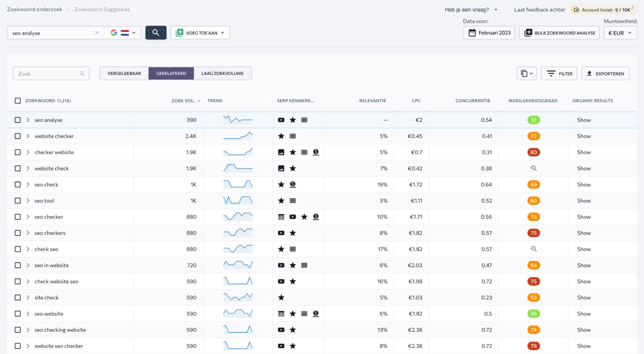
Task: Click the copy icon dropdown button
Action: [526, 74]
